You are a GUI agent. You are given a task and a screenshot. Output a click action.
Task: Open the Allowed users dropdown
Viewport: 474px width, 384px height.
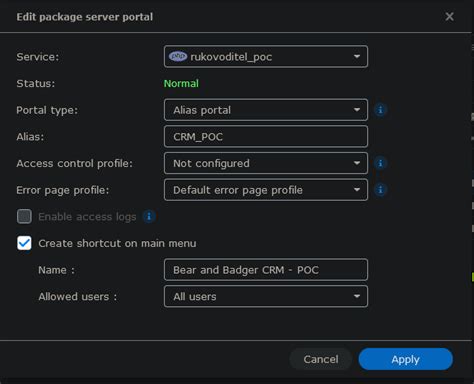click(x=266, y=296)
